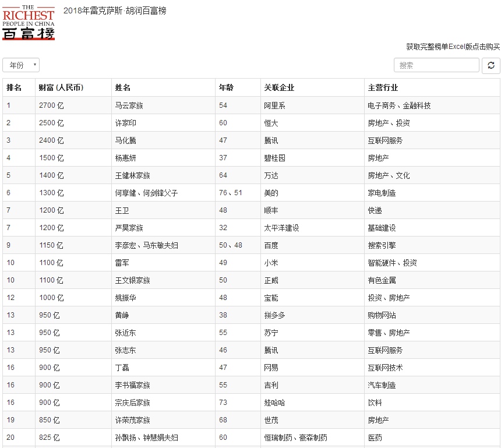Click the 姓名 column header
The width and height of the screenshot is (501, 448).
(x=121, y=87)
